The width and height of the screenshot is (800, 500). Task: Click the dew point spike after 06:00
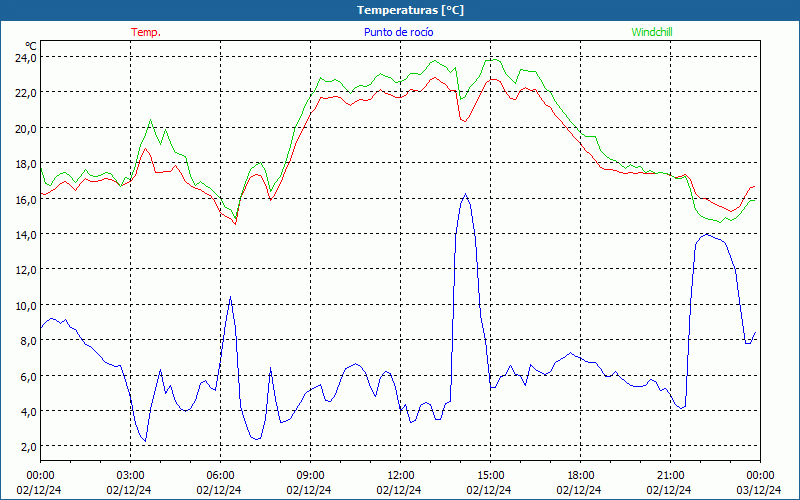click(230, 297)
